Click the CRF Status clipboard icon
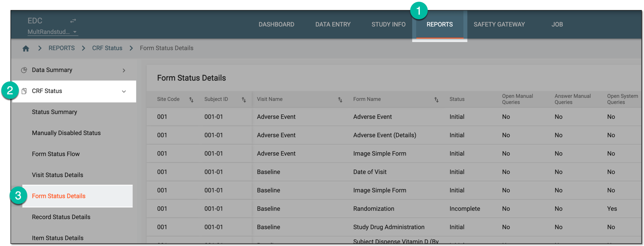This screenshot has width=644, height=246. pos(24,91)
